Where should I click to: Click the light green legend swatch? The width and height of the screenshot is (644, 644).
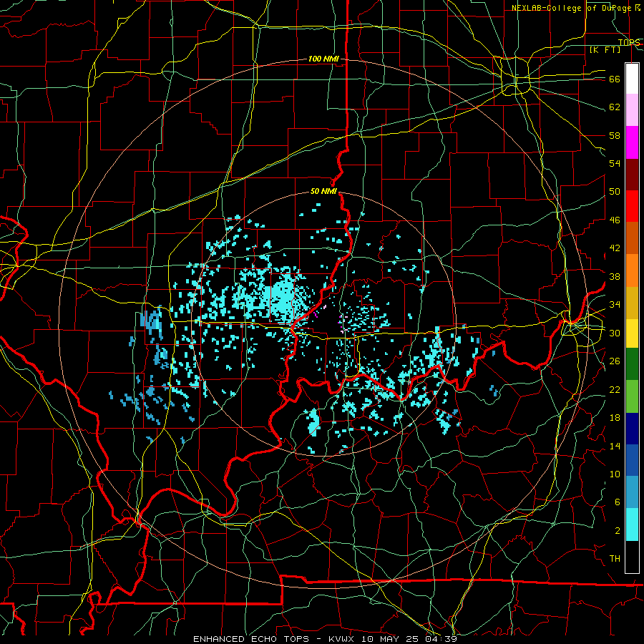tap(632, 396)
